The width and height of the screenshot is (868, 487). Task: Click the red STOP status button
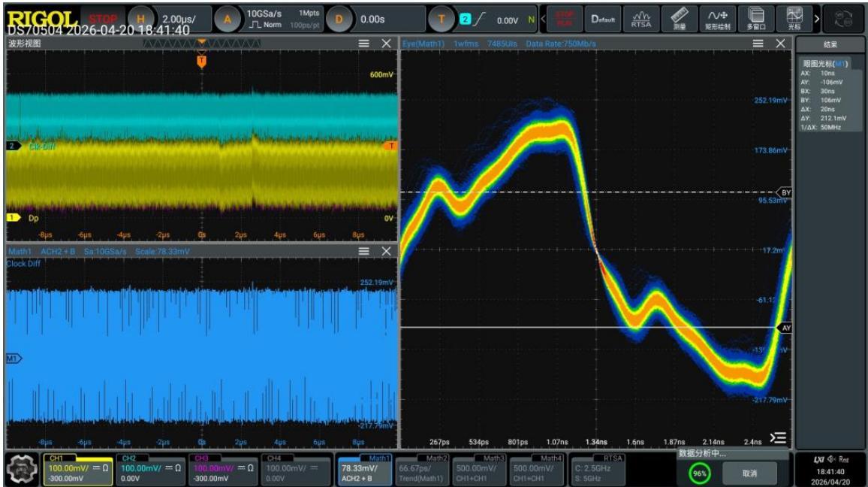coord(103,20)
